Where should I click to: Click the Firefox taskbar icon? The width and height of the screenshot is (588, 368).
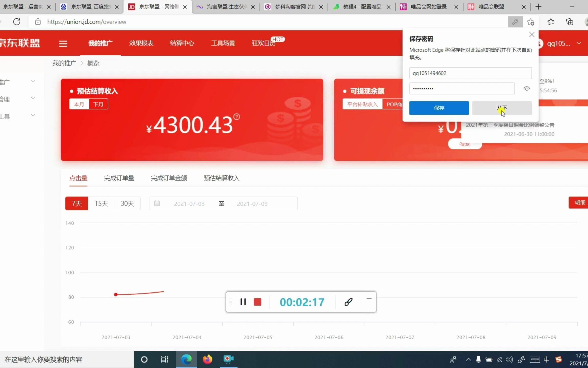[x=207, y=359]
